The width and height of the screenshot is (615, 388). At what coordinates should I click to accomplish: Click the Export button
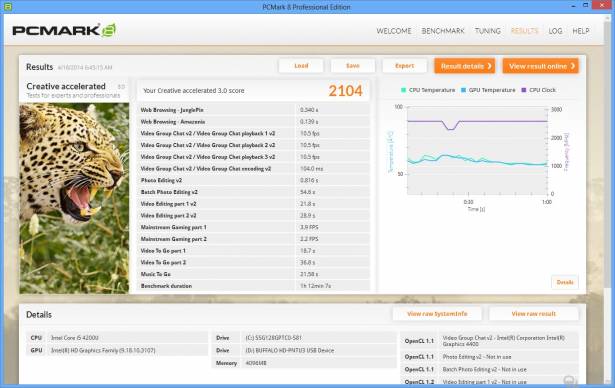(404, 66)
